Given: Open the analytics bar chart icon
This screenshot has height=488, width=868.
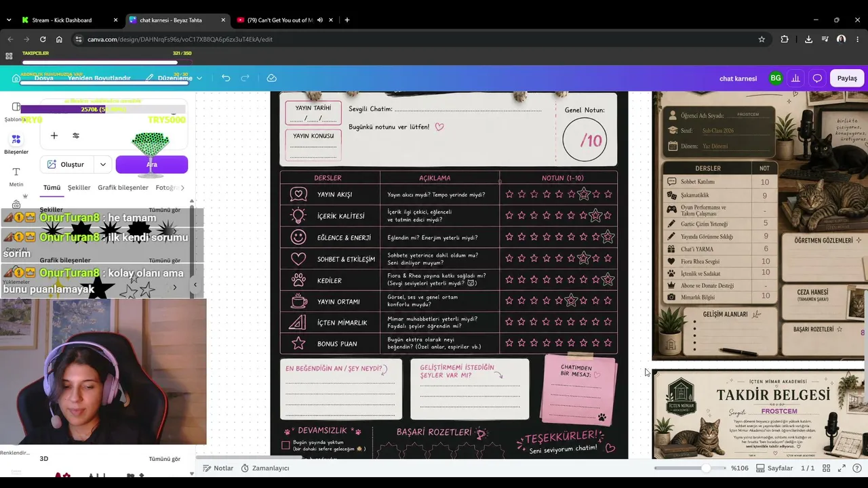Looking at the screenshot, I should (x=795, y=78).
